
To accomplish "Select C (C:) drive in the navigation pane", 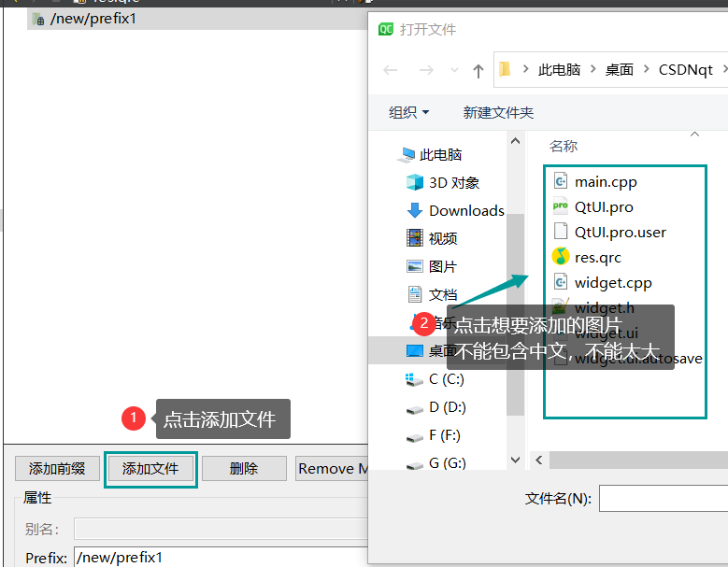I will [x=447, y=379].
